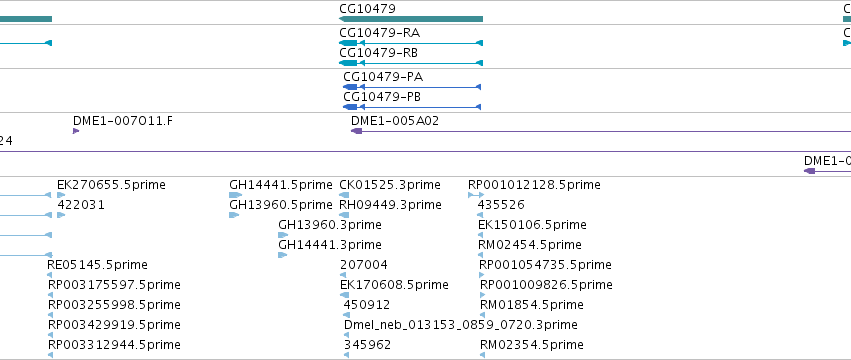
Task: Select EST RP001054735.5prime
Action: click(545, 265)
